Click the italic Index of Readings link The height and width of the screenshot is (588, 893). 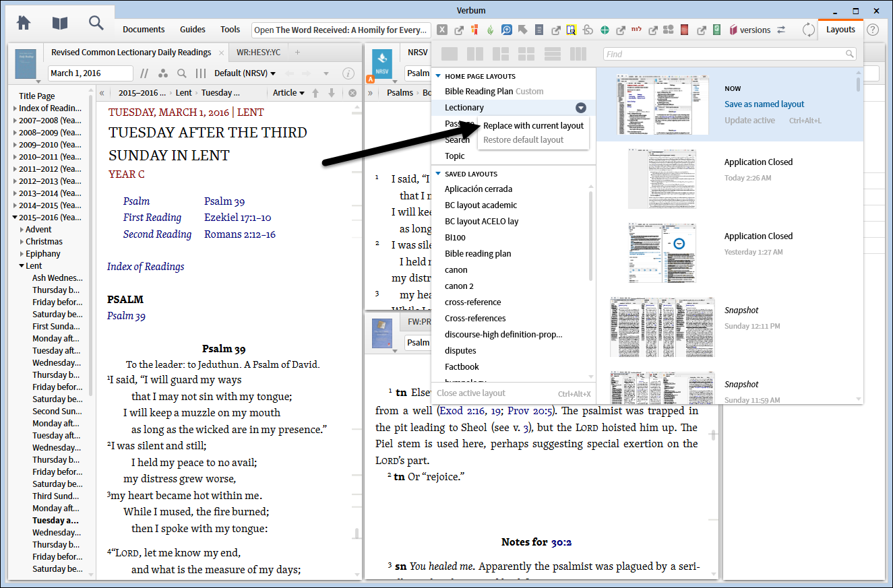[146, 267]
